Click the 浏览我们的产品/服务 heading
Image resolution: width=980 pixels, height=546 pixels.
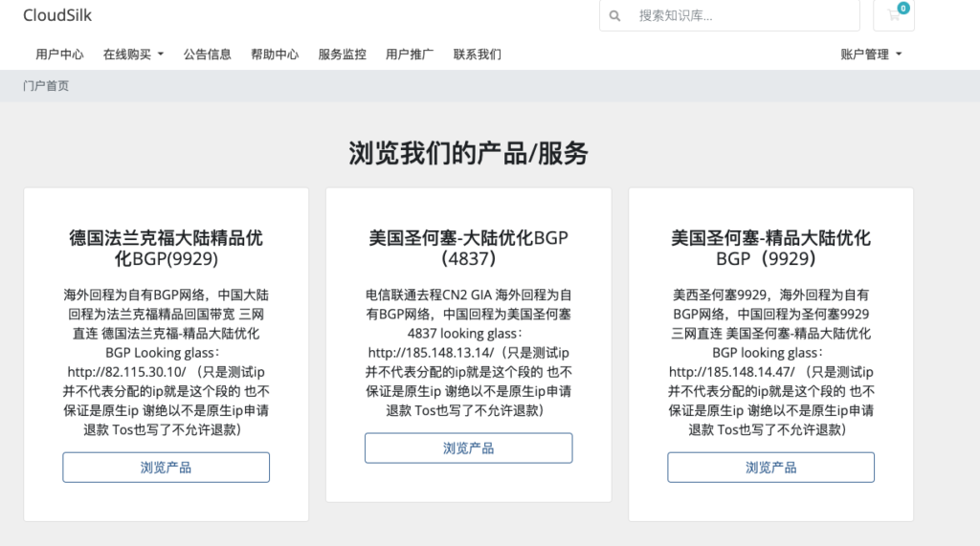click(x=468, y=153)
